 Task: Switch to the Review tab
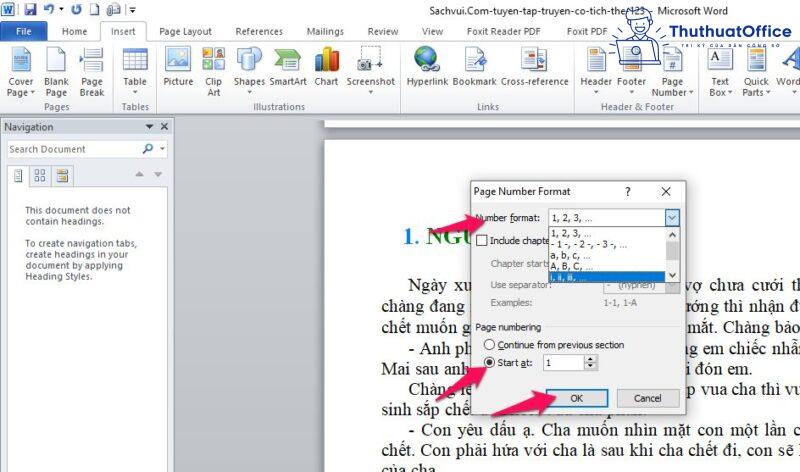(383, 31)
